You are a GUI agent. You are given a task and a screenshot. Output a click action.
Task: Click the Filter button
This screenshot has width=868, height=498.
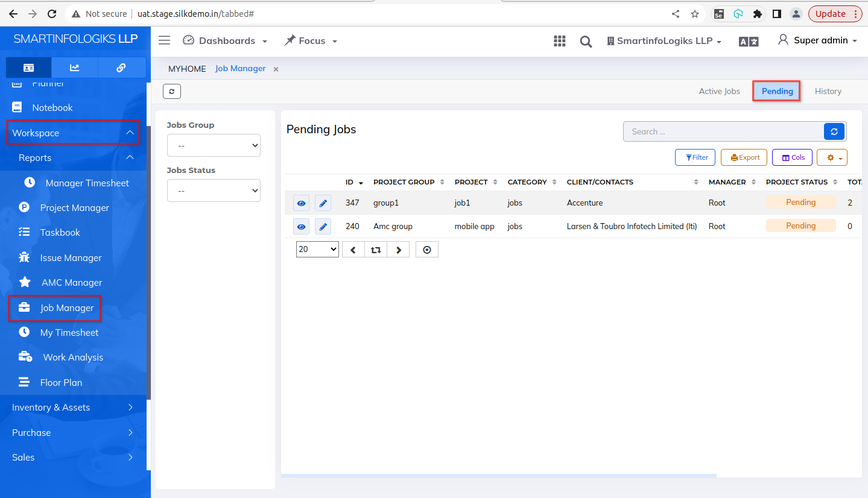[695, 157]
